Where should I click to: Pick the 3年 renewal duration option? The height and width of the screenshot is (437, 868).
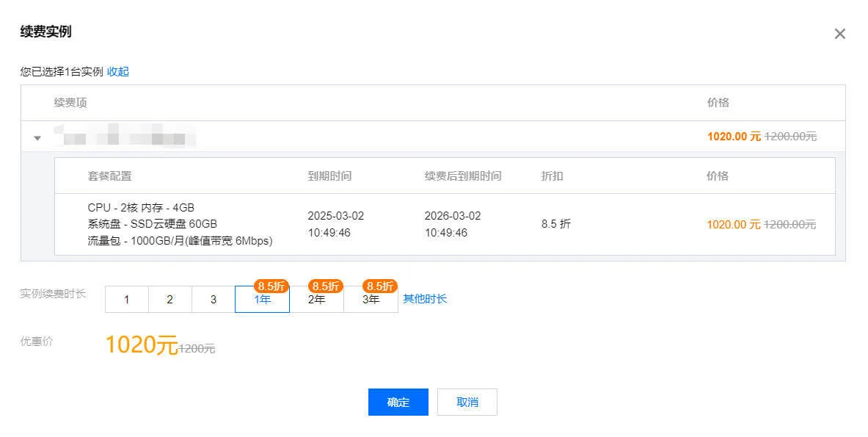[x=371, y=300]
